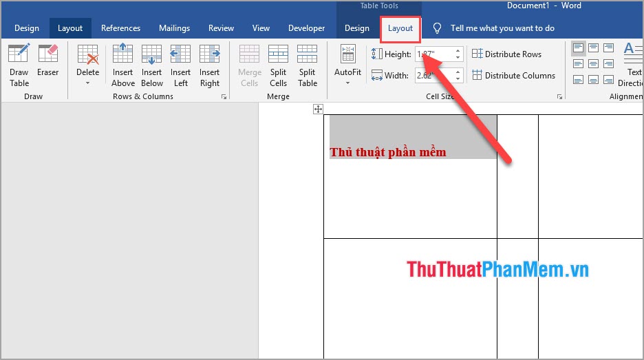Decrease the row height with down arrow
Image resolution: width=644 pixels, height=360 pixels.
pyautogui.click(x=458, y=58)
